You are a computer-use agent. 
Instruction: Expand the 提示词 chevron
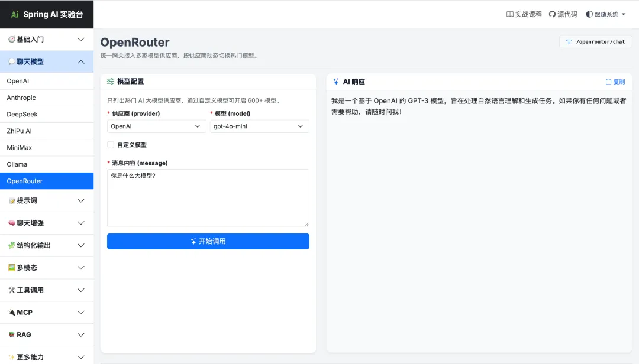80,201
